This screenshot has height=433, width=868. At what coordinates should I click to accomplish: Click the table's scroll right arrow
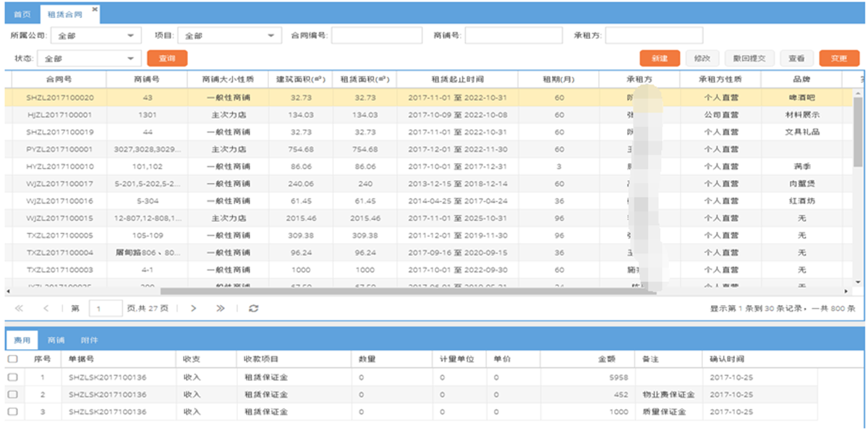coord(847,291)
